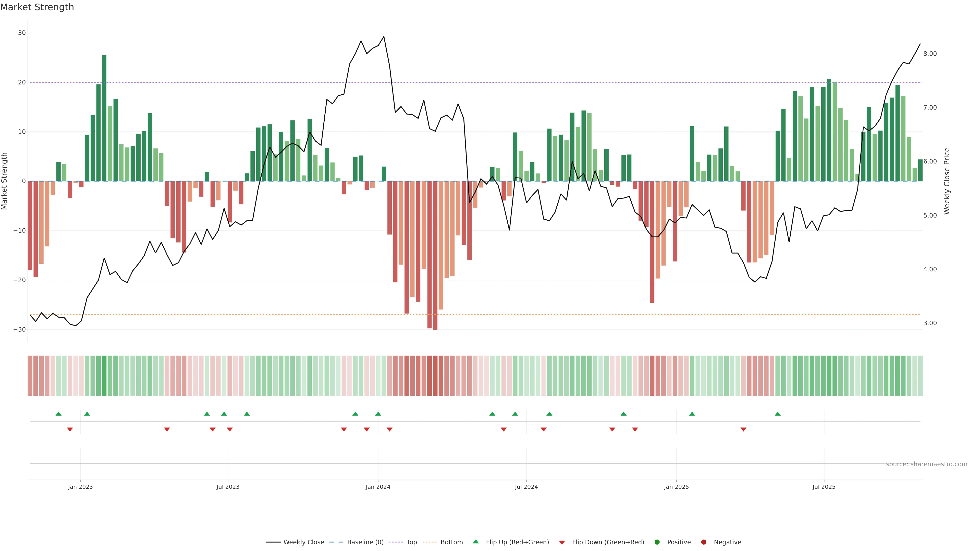
Task: Click the green Positive circle legend icon
Action: (x=657, y=542)
